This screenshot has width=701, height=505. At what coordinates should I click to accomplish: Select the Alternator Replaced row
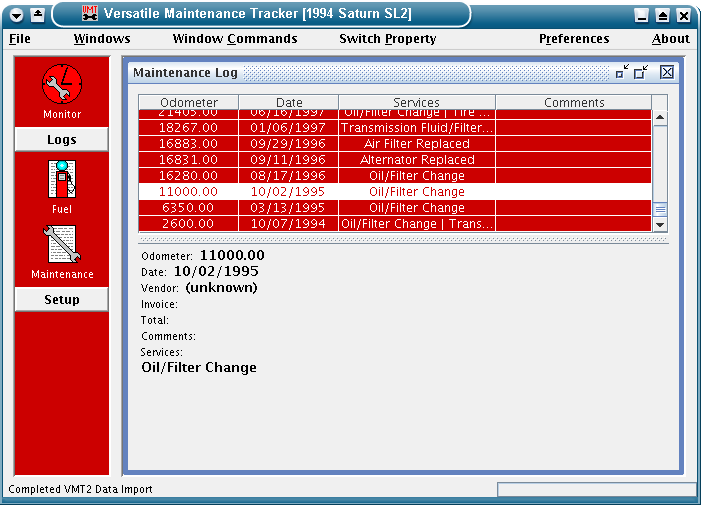point(417,160)
